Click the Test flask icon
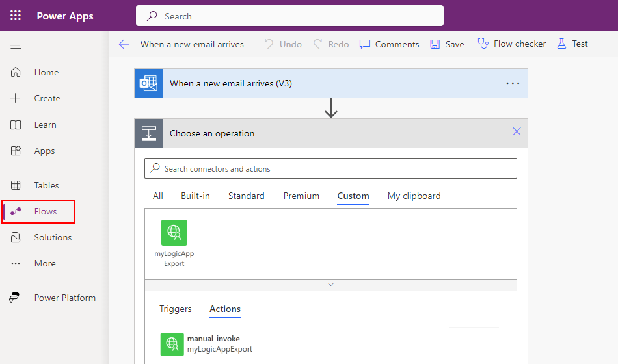 tap(560, 44)
